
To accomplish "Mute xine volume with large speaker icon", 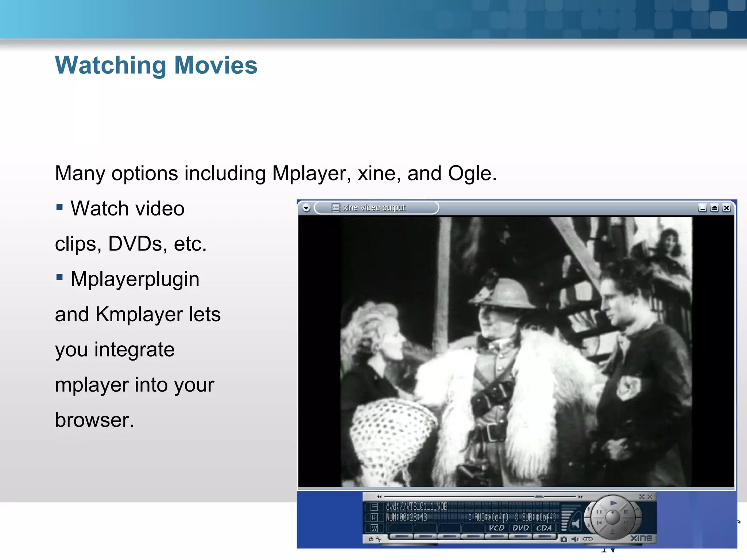I will [x=575, y=524].
